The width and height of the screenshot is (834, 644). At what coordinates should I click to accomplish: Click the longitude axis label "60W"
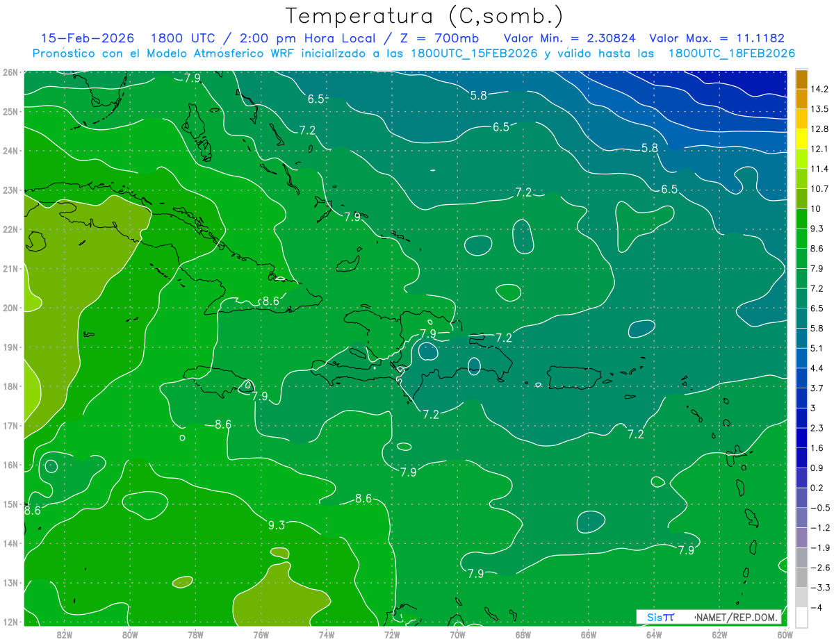click(x=785, y=635)
